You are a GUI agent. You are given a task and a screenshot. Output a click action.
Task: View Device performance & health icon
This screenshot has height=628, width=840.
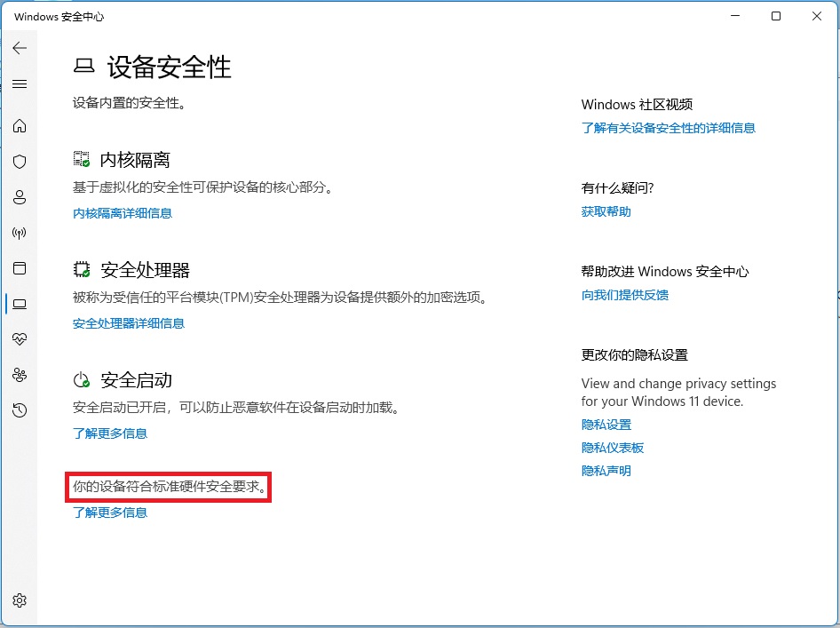click(20, 338)
